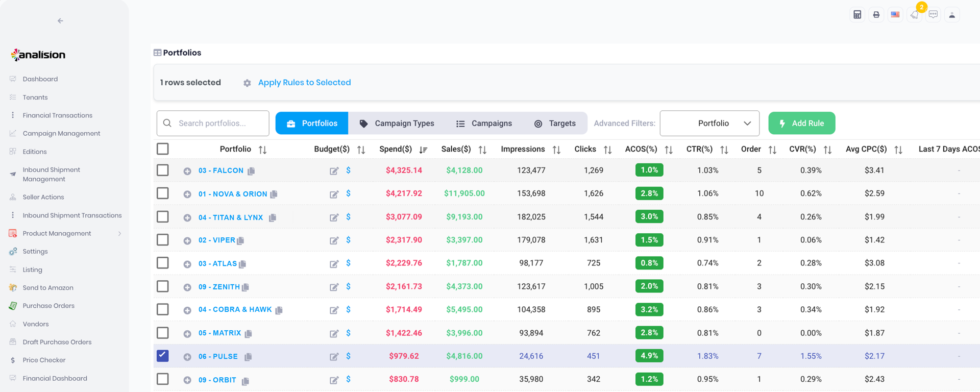Click the green ACOS badge for 05 - MATRIX
This screenshot has width=980, height=392.
[649, 333]
